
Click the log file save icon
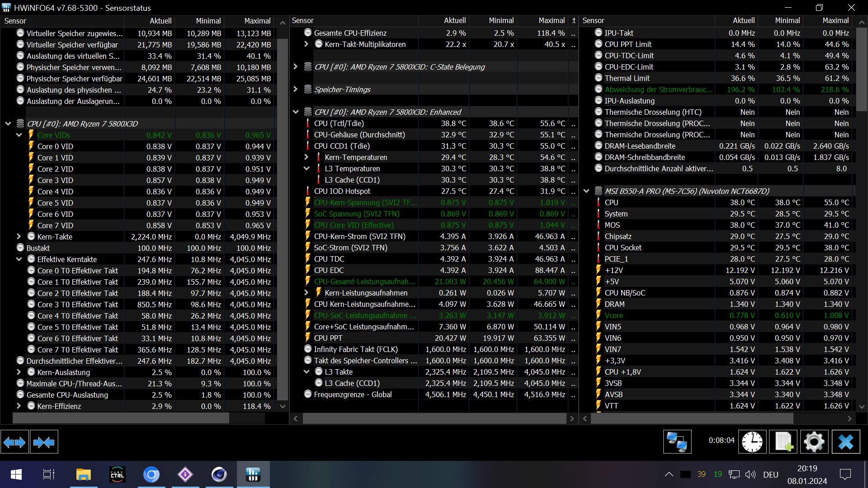783,442
